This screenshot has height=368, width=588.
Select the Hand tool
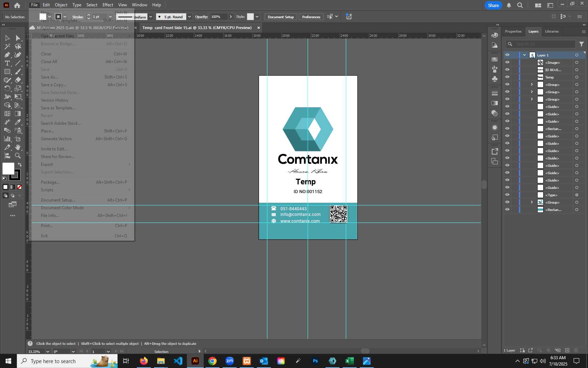click(x=18, y=147)
